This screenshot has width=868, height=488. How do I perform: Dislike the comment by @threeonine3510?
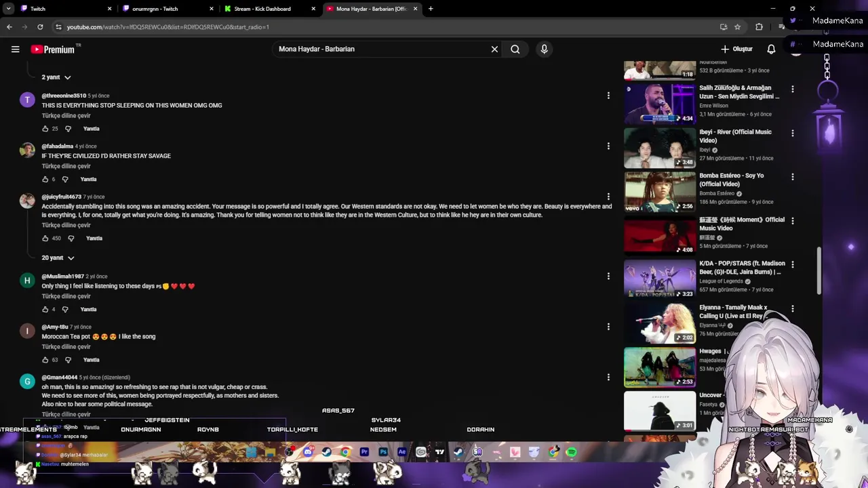coord(68,129)
